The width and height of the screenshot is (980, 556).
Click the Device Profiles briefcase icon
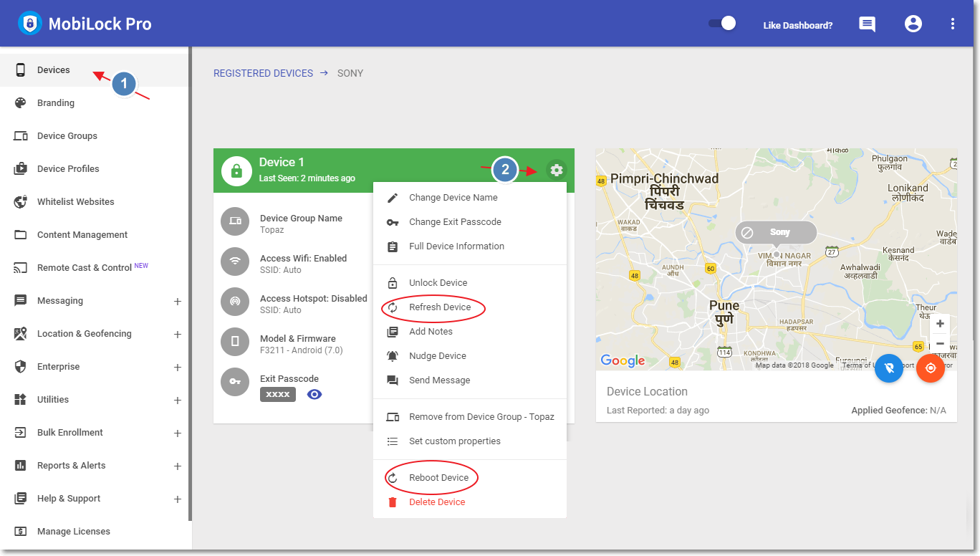[x=21, y=168]
